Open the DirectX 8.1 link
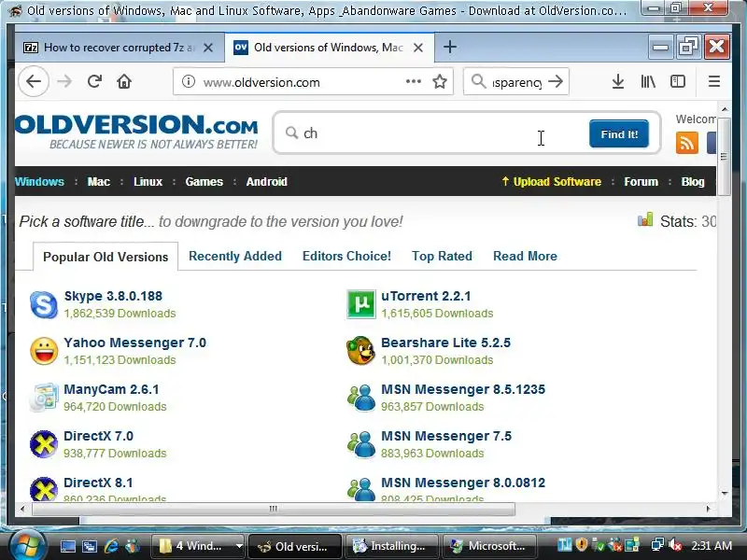The height and width of the screenshot is (560, 747). pyautogui.click(x=98, y=483)
